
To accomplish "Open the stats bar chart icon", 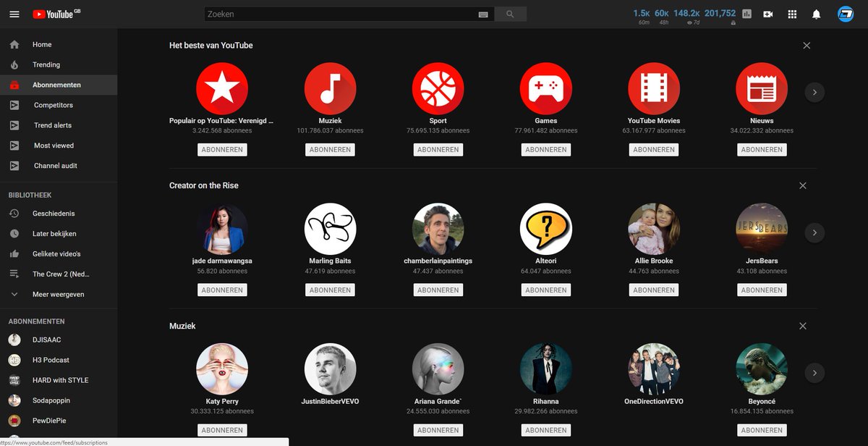I will (x=747, y=14).
